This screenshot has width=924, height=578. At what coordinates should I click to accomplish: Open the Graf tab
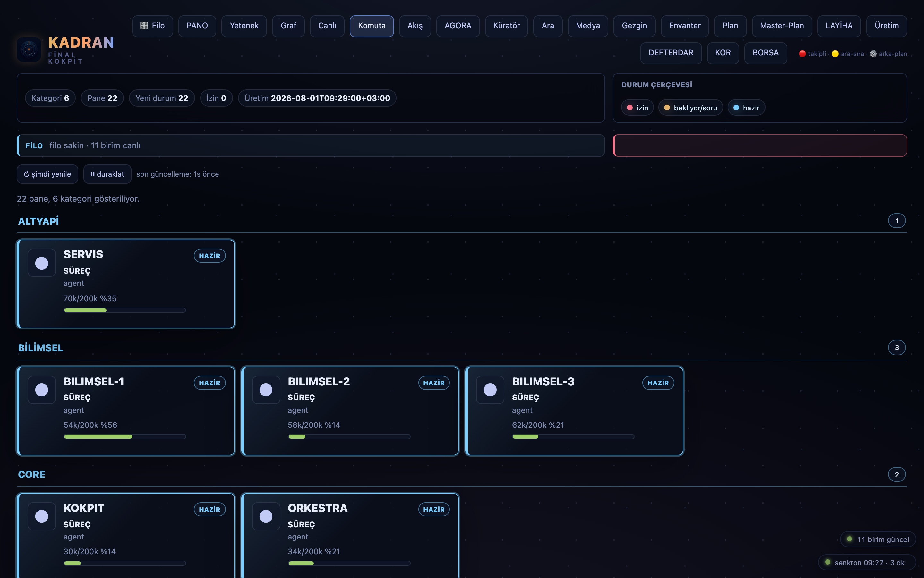[x=288, y=26]
